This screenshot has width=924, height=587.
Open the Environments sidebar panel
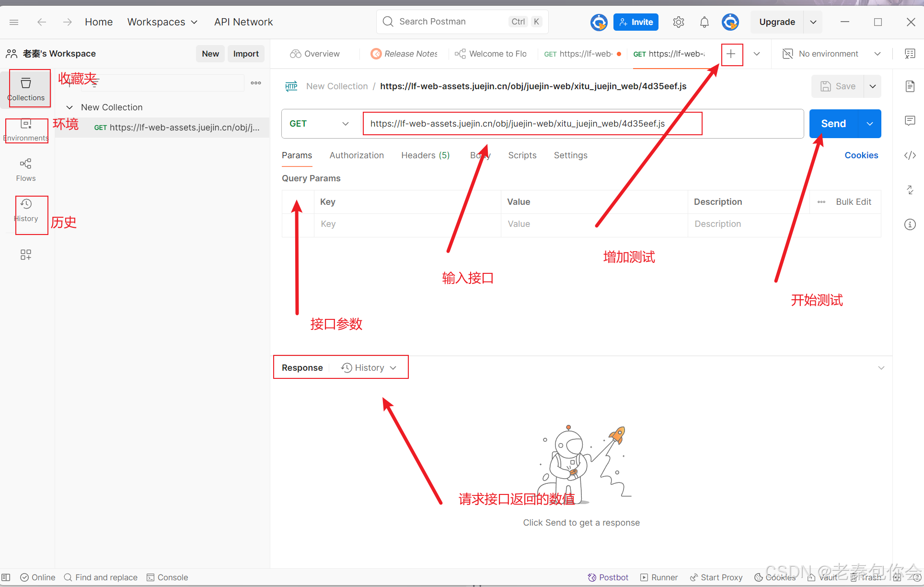[x=26, y=130]
